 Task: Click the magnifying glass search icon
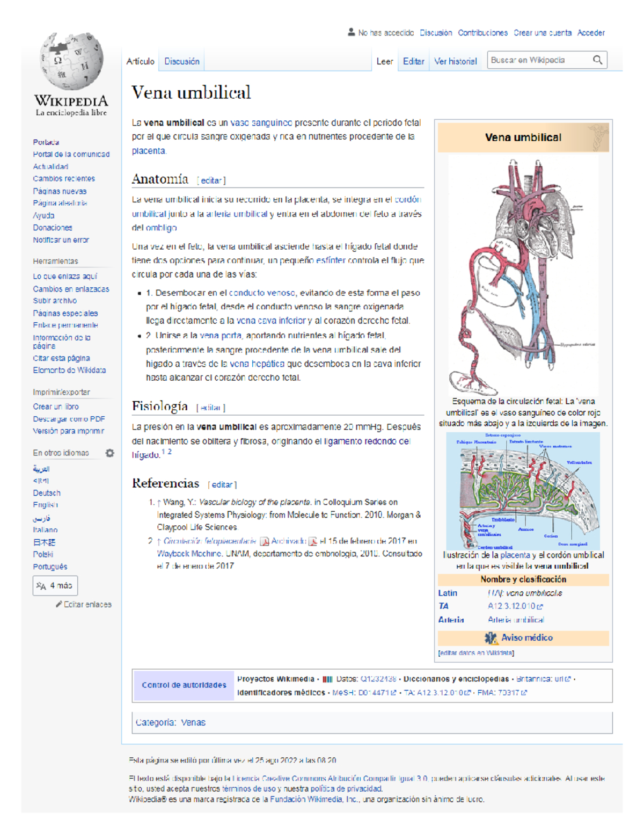click(597, 60)
